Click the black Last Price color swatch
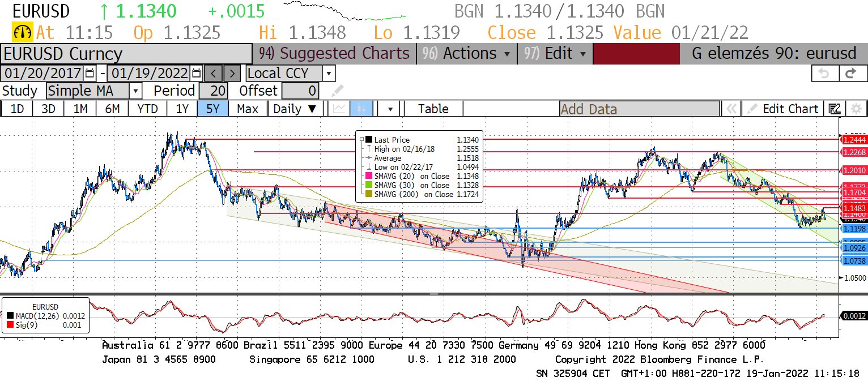The height and width of the screenshot is (390, 868). click(369, 140)
